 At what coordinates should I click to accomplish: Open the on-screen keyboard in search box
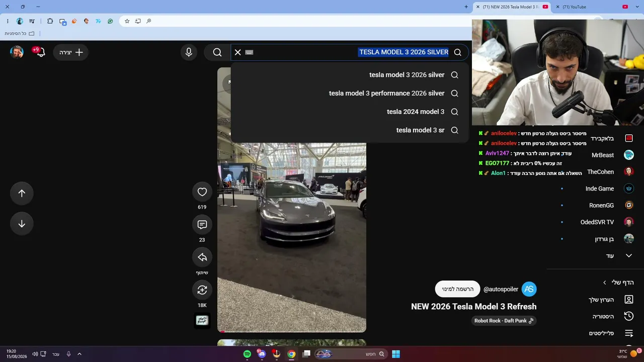tap(249, 52)
